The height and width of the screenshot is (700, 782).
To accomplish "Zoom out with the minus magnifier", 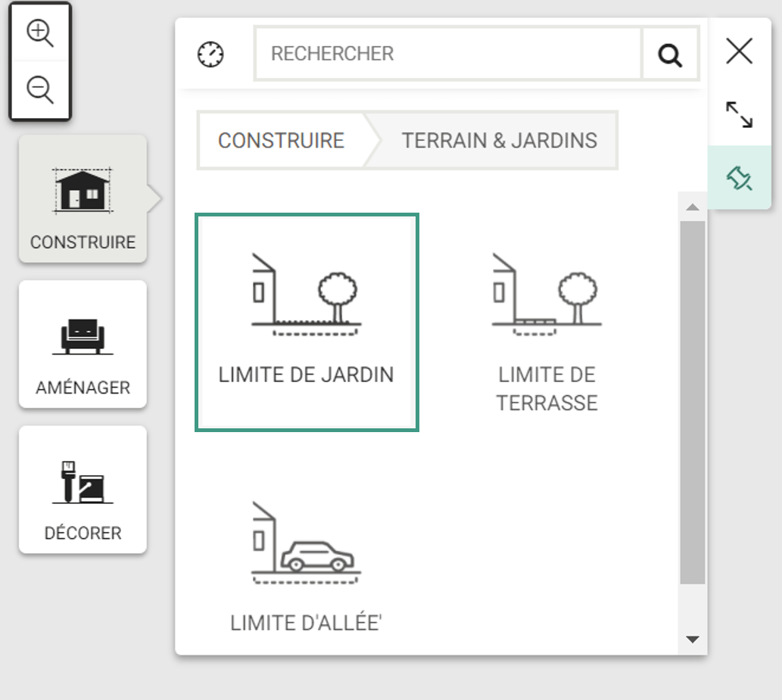I will [40, 90].
